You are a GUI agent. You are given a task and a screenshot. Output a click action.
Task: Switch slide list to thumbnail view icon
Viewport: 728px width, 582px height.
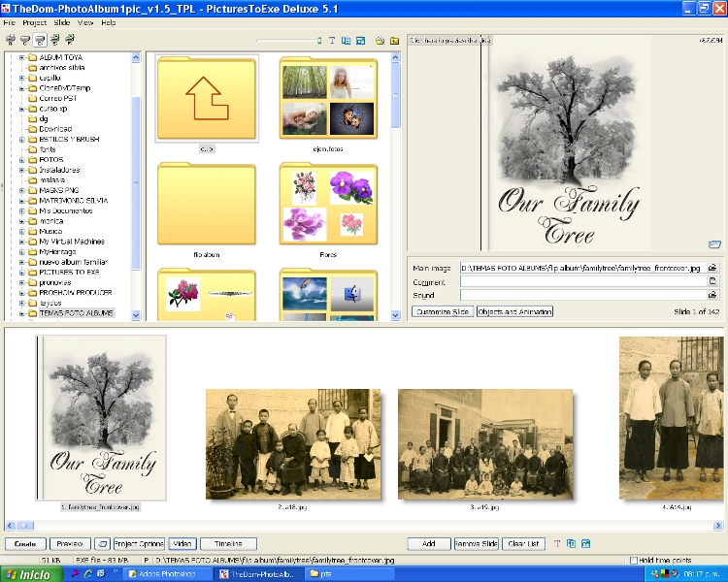pos(585,543)
